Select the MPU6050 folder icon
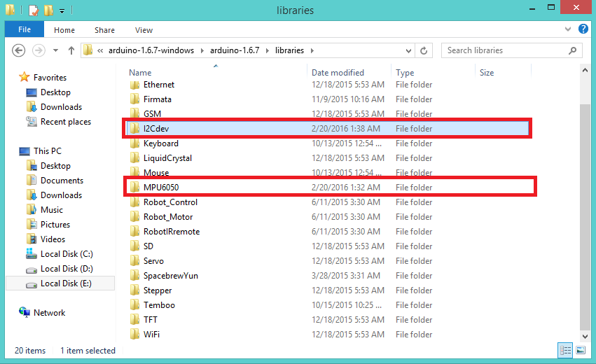This screenshot has width=596, height=364. tap(134, 188)
